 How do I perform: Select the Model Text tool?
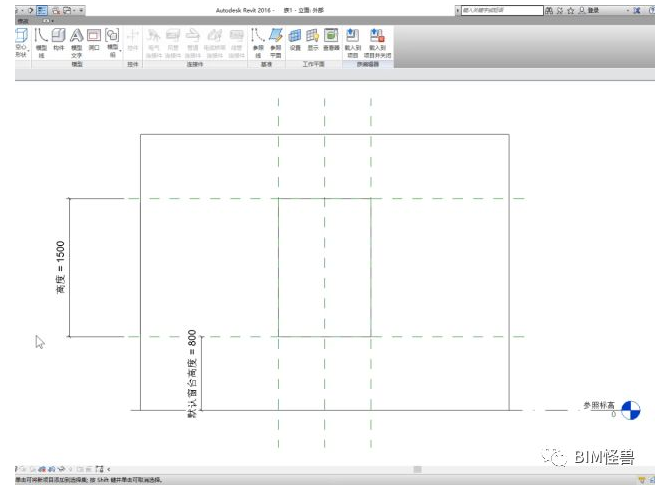[76, 40]
